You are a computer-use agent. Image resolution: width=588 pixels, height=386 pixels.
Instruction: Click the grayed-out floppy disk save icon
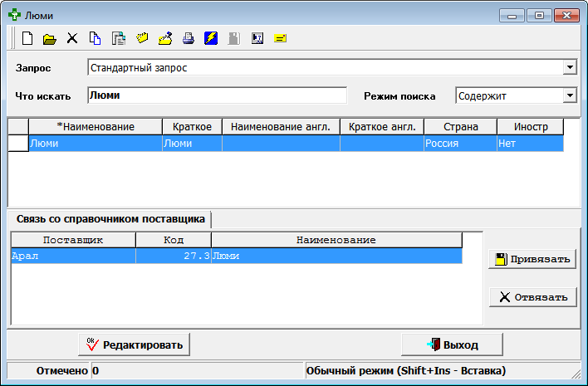(234, 38)
